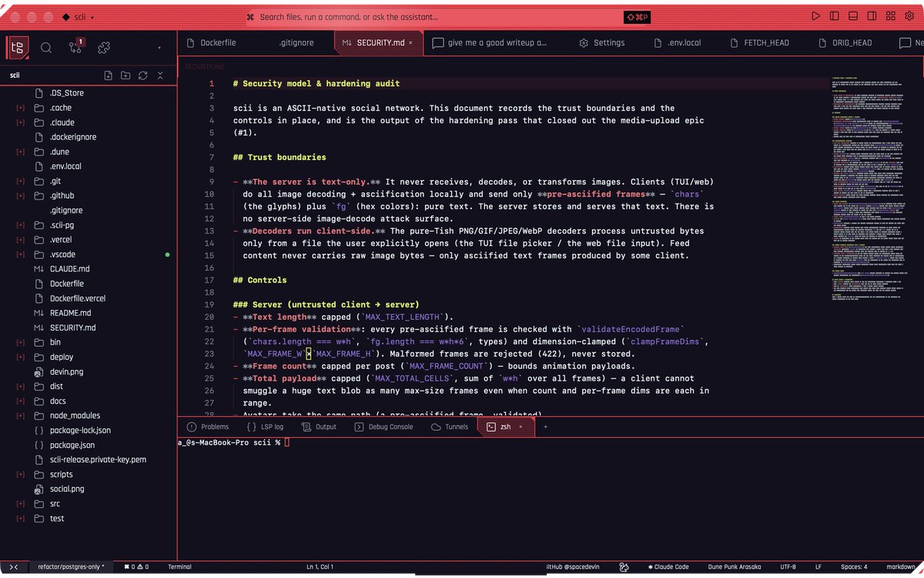Open scii-release.private-key.pem file
Viewport: 924px width, 578px height.
tap(98, 459)
